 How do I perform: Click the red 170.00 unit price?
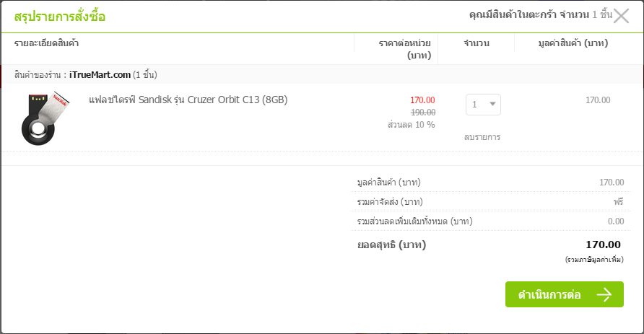coord(422,100)
